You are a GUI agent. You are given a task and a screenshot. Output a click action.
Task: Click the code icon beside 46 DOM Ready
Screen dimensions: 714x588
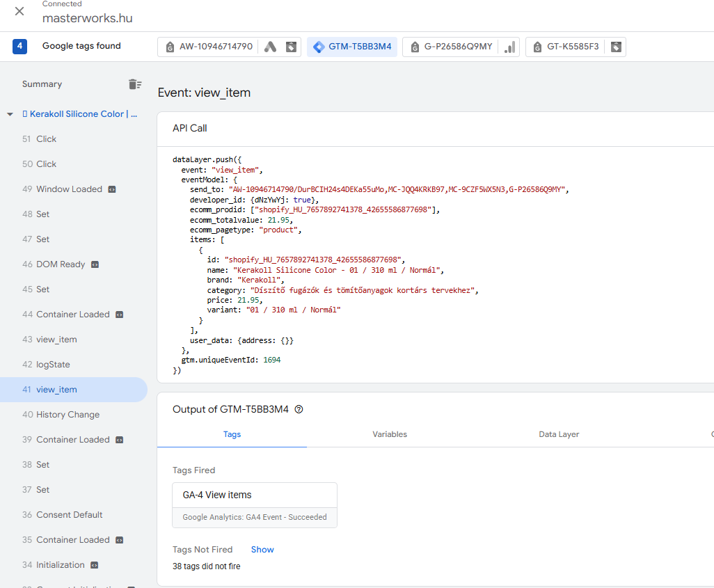click(95, 264)
